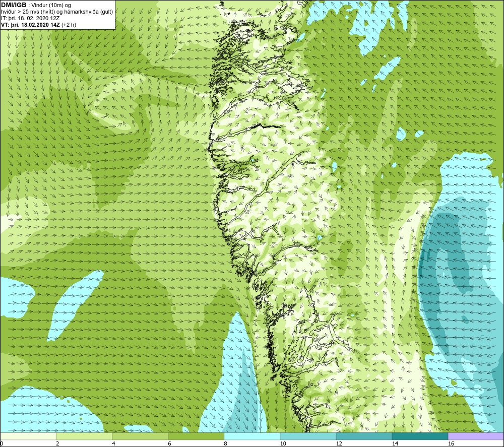Click the 'hviður > 25 m/s' legend line
504x447 pixels.
coord(57,12)
